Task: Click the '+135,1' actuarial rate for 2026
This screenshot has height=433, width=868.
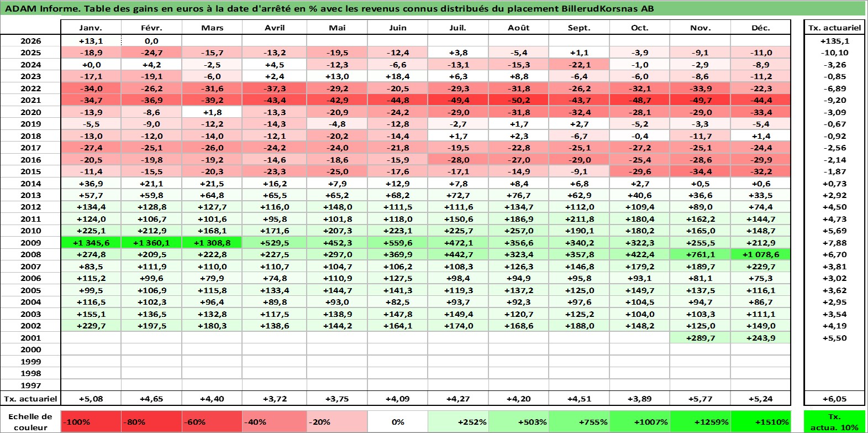Action: (834, 41)
